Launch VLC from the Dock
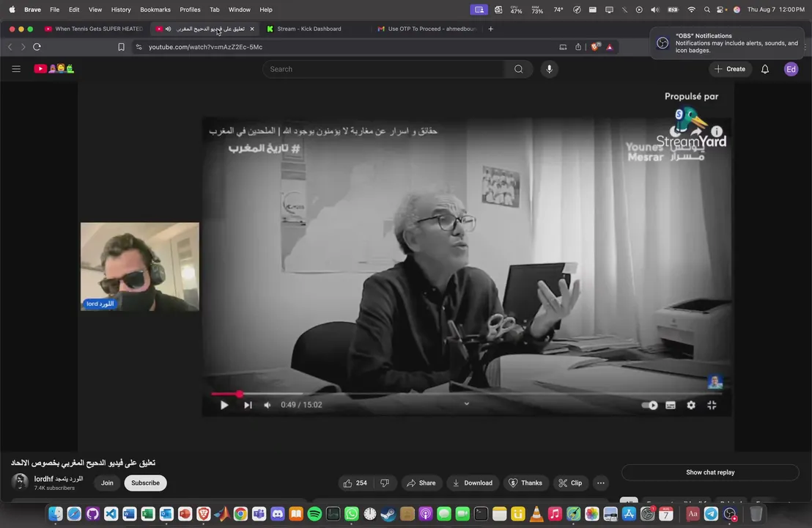Screen dimensions: 812x528 pos(536,513)
